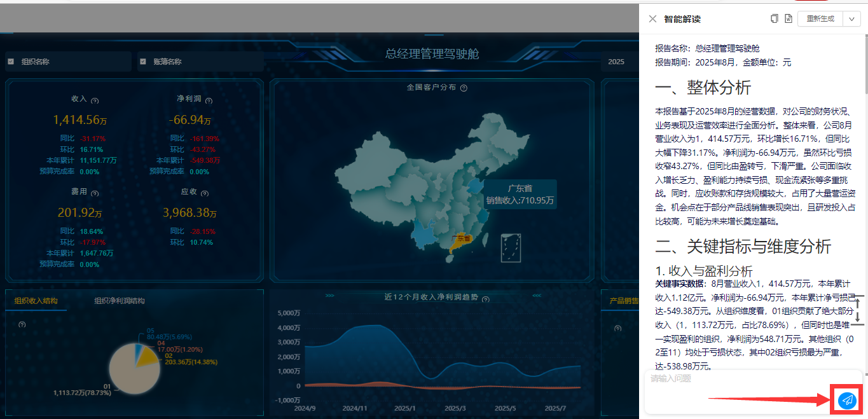
Task: Click pie label 80.48万(5.69%)
Action: tap(169, 336)
